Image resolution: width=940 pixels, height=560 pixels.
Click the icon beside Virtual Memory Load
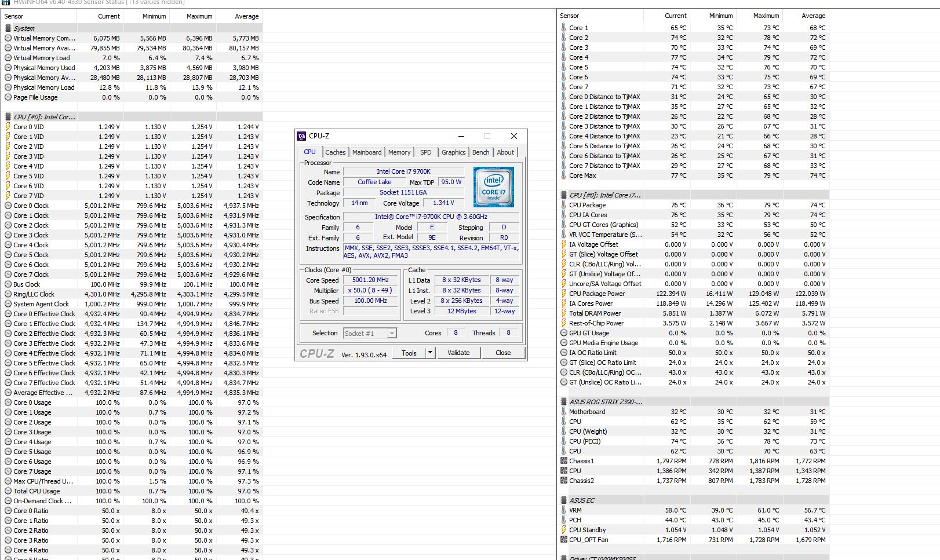coord(8,58)
